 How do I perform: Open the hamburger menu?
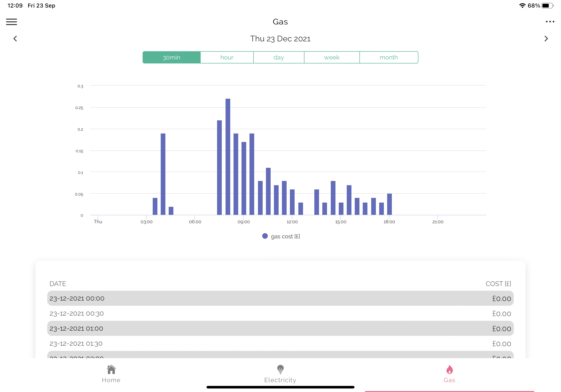[x=12, y=22]
